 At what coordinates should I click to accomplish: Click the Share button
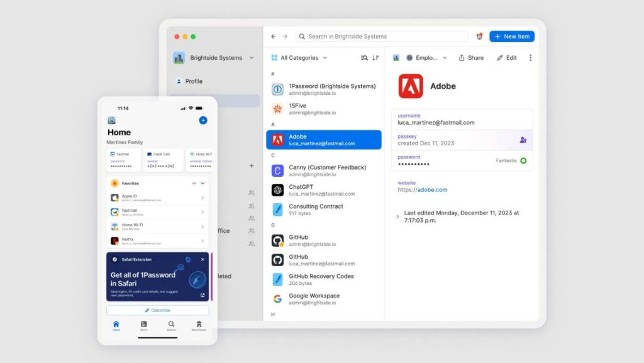pyautogui.click(x=471, y=58)
